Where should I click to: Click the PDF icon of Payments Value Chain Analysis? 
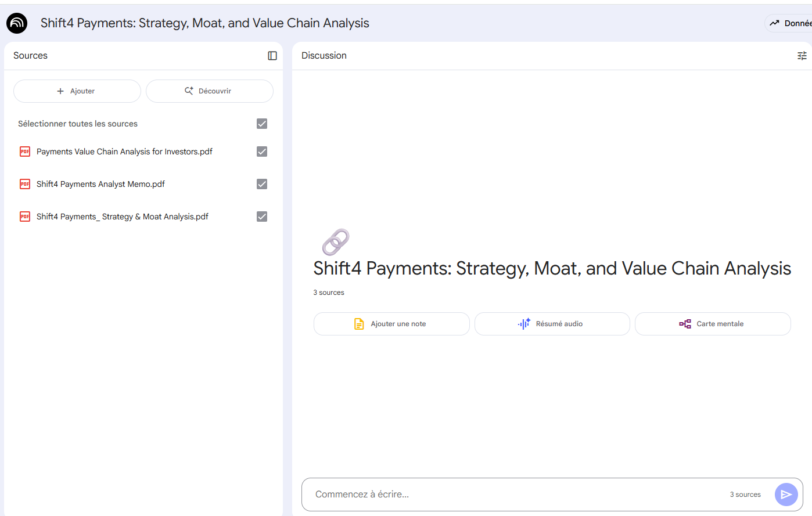click(25, 151)
